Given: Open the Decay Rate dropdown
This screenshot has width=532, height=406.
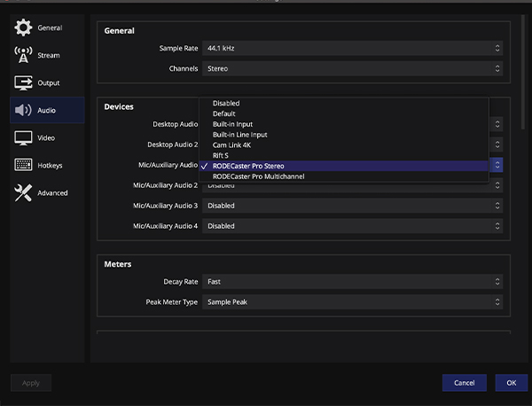Looking at the screenshot, I should pos(353,282).
